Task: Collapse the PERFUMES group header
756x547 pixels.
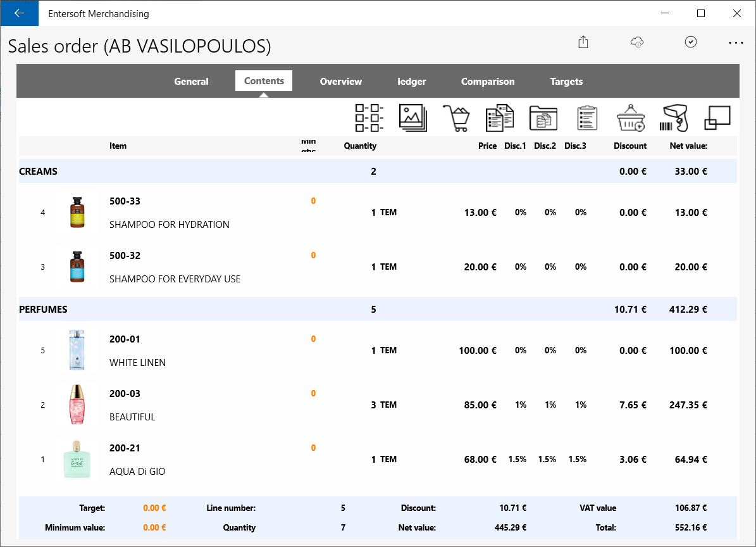Action: (x=378, y=309)
